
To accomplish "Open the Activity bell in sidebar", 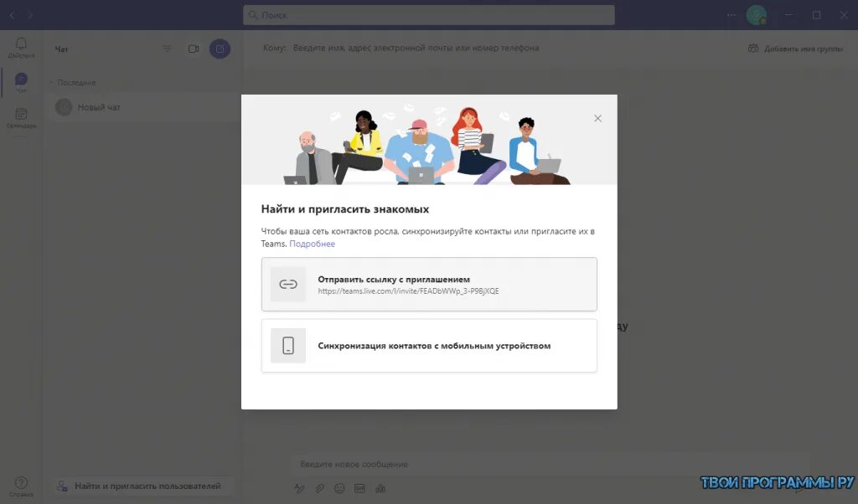I will 21,48.
